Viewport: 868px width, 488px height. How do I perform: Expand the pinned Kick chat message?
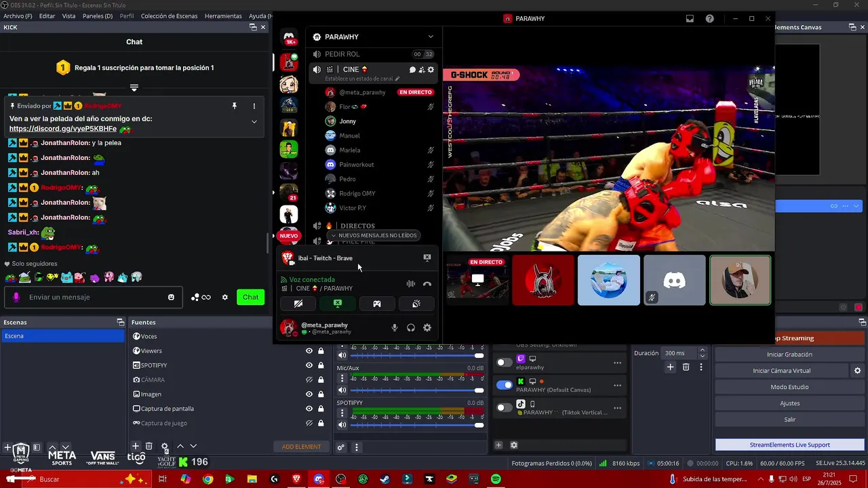coord(254,122)
